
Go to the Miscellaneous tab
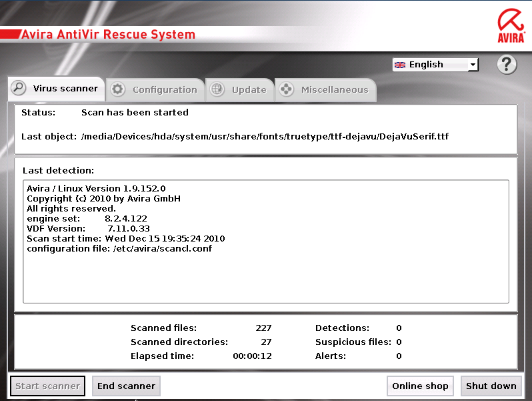[334, 89]
